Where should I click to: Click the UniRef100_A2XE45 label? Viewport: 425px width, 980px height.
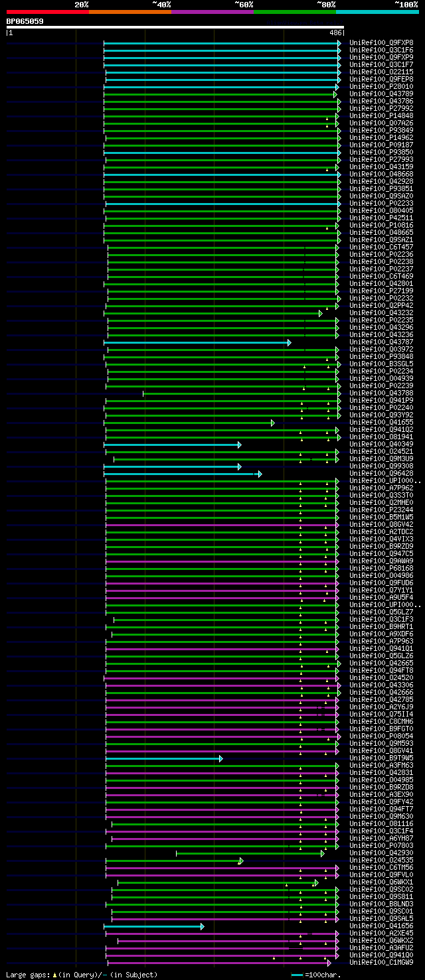tap(381, 933)
